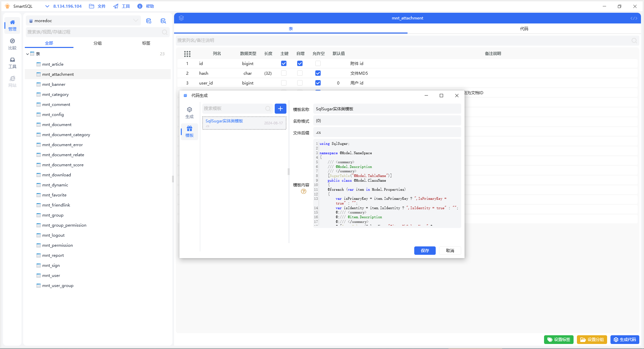This screenshot has height=349, width=644.
Task: Maximize the 代码生成 dialog
Action: pos(441,96)
